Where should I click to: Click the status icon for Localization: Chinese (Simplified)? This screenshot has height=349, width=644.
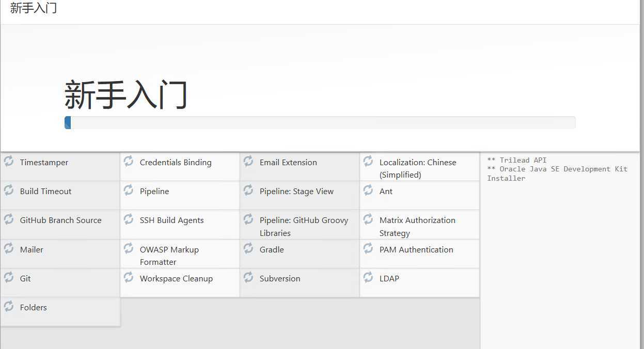pyautogui.click(x=368, y=162)
